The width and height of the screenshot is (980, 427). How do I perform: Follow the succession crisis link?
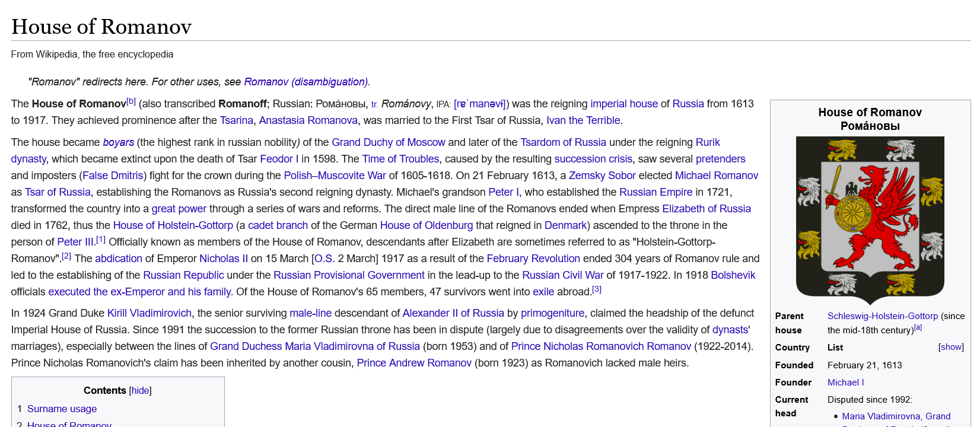[x=593, y=159]
